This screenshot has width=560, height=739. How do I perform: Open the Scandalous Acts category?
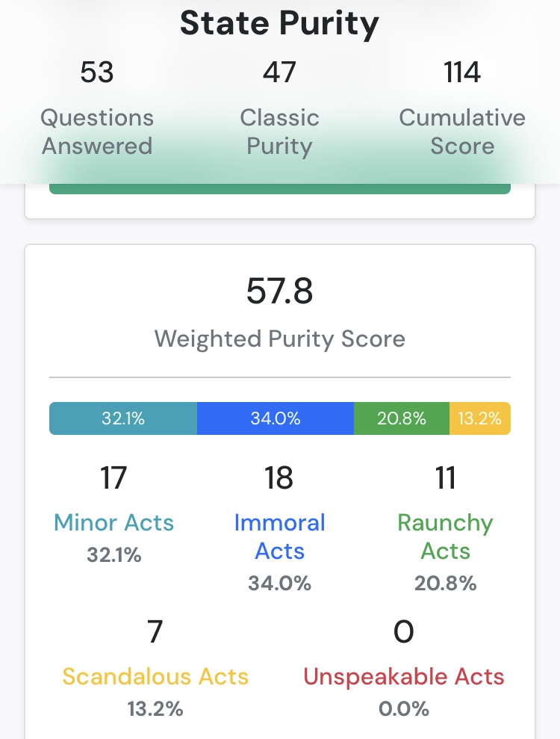pyautogui.click(x=155, y=676)
